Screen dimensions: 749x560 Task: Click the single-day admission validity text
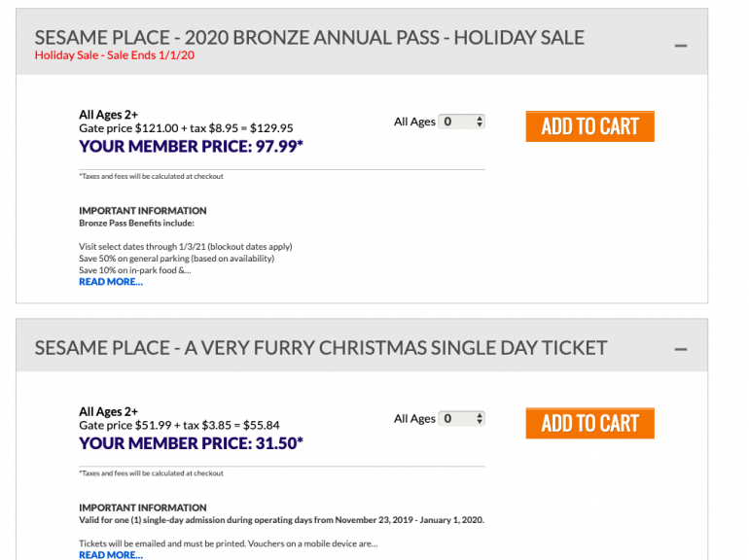(x=281, y=519)
